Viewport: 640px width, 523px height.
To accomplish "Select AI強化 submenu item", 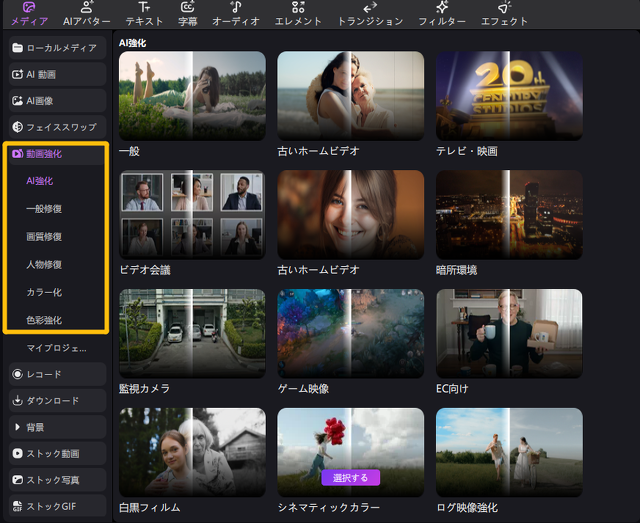I will tap(40, 181).
